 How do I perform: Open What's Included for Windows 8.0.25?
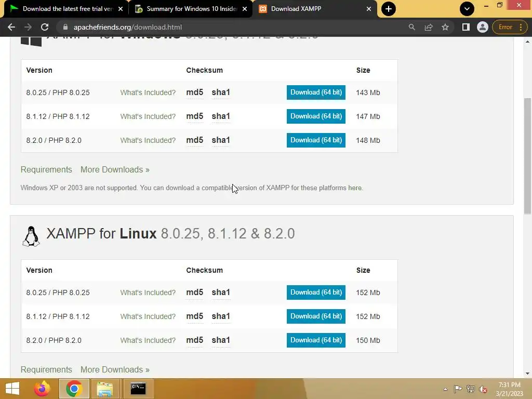(x=148, y=92)
